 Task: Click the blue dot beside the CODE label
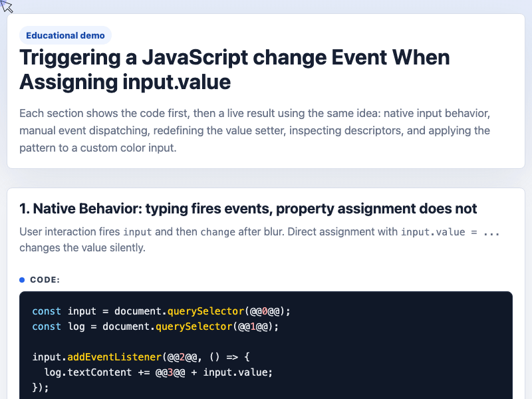22,280
